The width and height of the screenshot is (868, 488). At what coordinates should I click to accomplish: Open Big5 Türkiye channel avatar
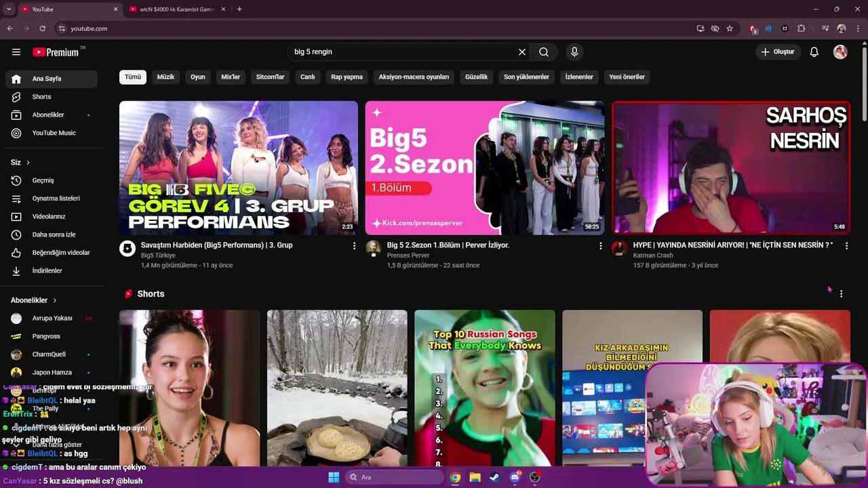click(127, 248)
